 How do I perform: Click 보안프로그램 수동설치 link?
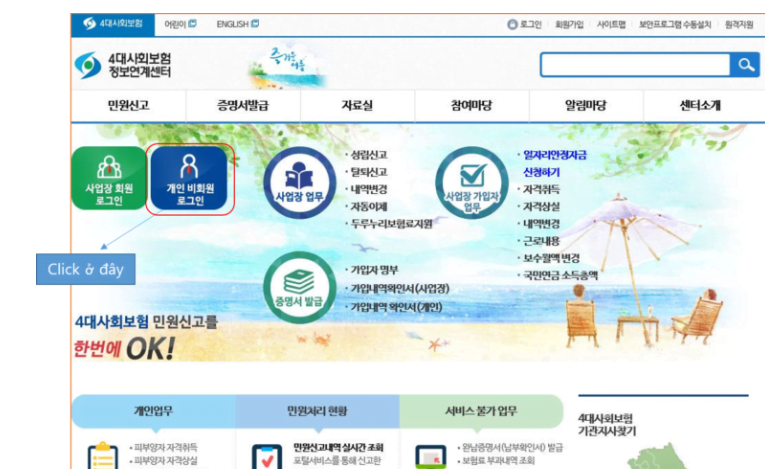[675, 24]
